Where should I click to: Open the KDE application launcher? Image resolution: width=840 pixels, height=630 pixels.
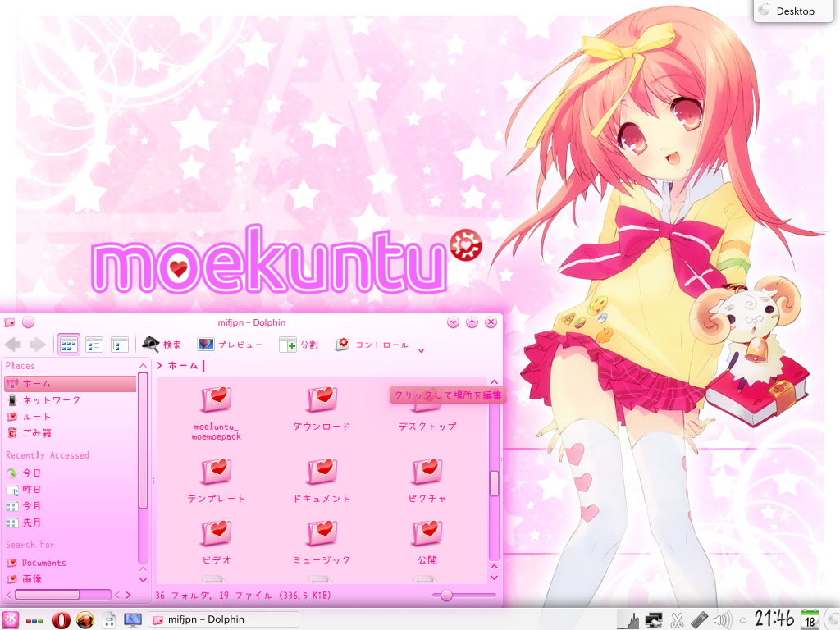point(11,620)
